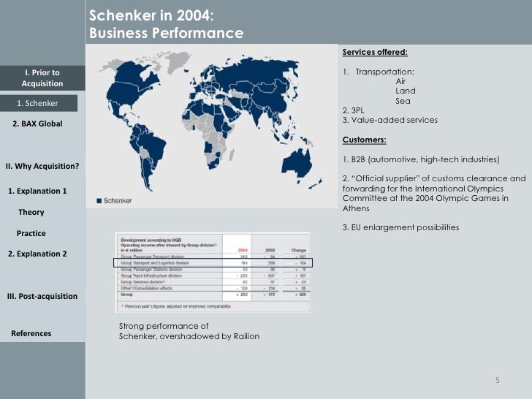Viewport: 532px width, 399px height.
Task: Open the 'References' sidebar entry
Action: (x=31, y=333)
